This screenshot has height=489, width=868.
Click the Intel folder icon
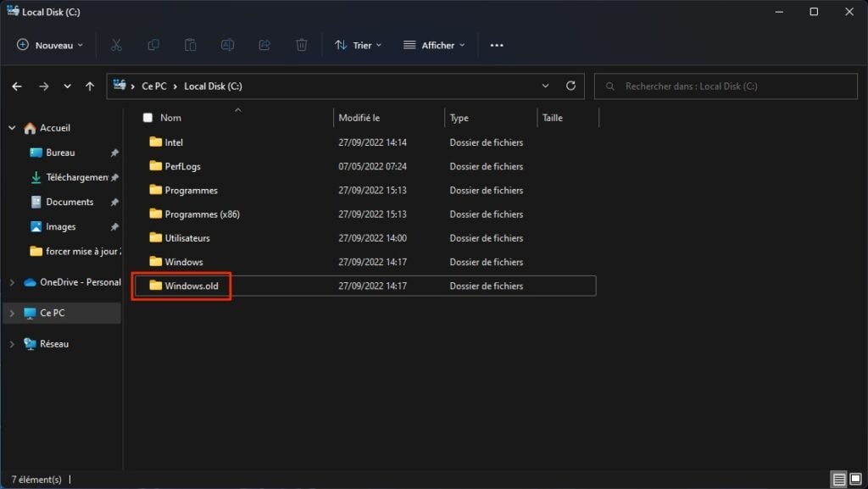pyautogui.click(x=156, y=142)
